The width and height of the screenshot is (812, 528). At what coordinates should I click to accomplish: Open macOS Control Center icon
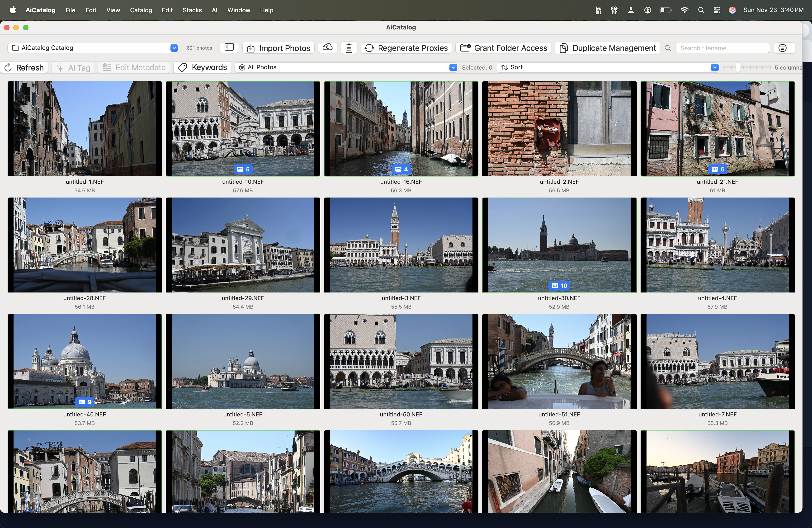pyautogui.click(x=717, y=10)
